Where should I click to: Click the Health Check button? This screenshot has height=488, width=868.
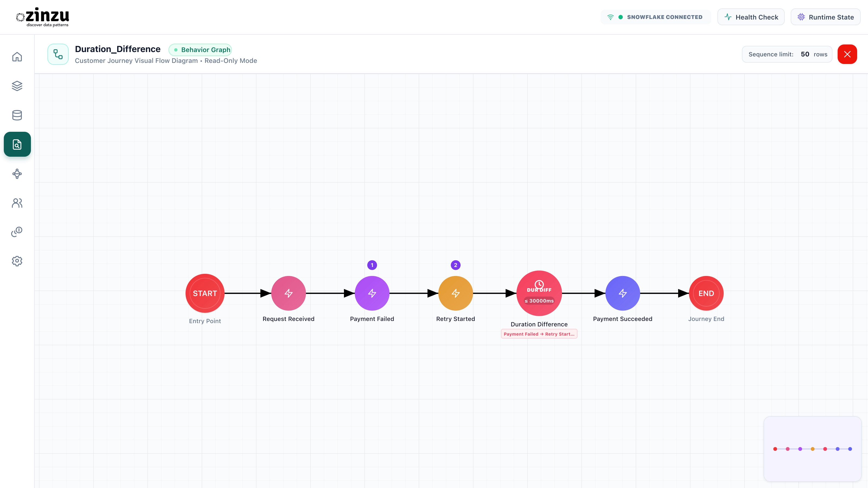pyautogui.click(x=751, y=17)
